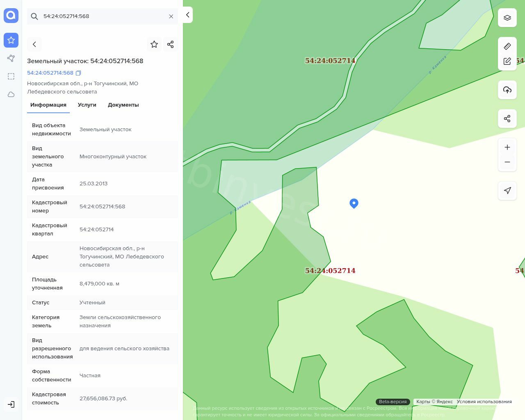Image resolution: width=525 pixels, height=420 pixels.
Task: Activate the draw and edit tool
Action: pos(507,61)
